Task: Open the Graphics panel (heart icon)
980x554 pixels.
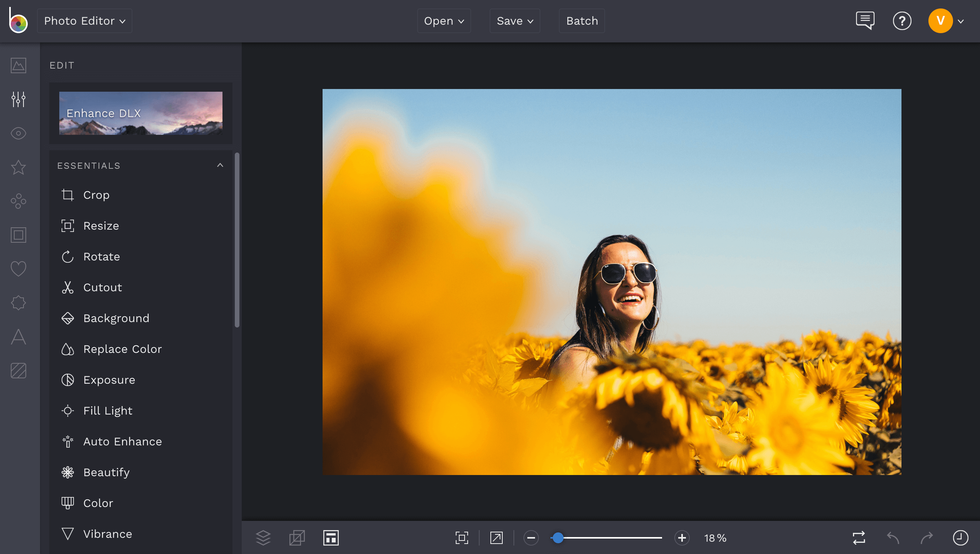Action: coord(18,268)
